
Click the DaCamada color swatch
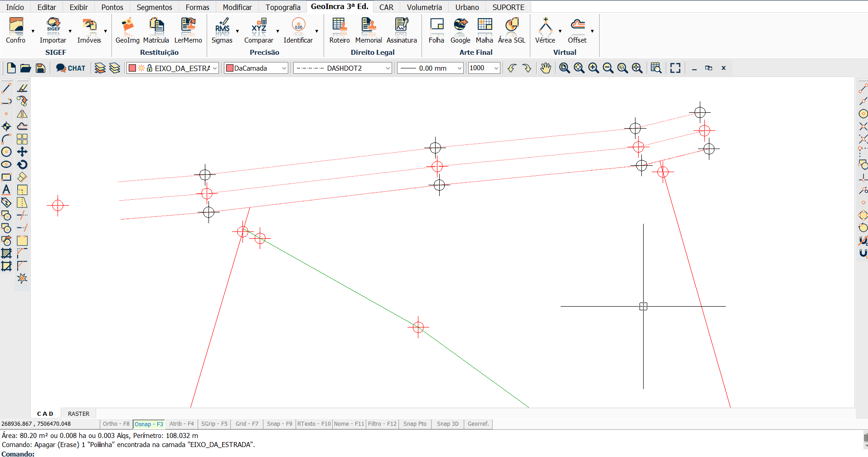click(230, 68)
